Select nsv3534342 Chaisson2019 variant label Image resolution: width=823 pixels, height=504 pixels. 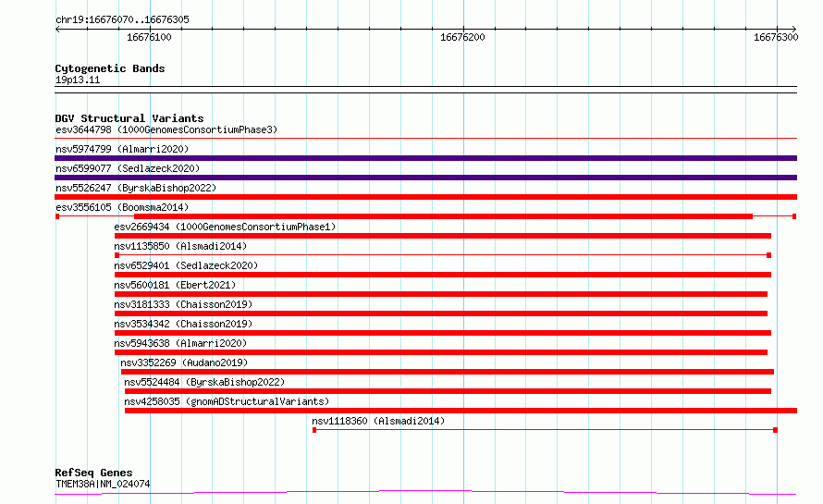click(183, 324)
